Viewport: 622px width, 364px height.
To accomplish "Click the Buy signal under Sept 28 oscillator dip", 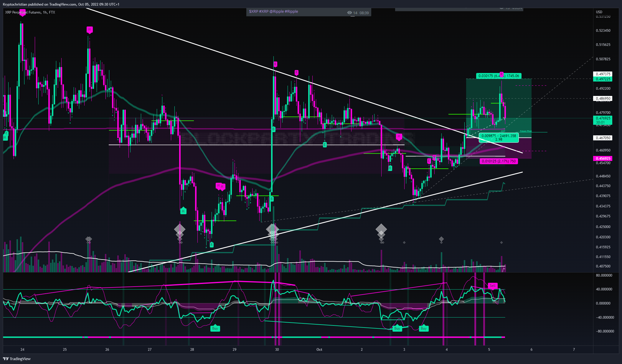I will [215, 328].
